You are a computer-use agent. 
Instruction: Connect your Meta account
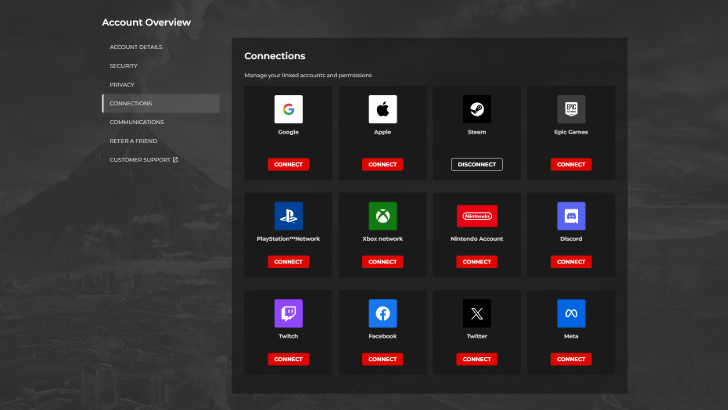click(x=571, y=359)
